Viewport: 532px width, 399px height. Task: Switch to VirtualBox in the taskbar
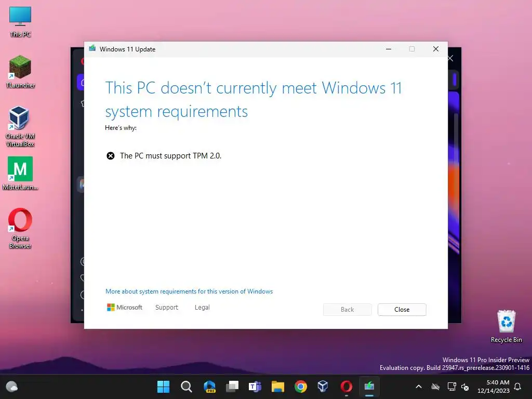pos(323,387)
